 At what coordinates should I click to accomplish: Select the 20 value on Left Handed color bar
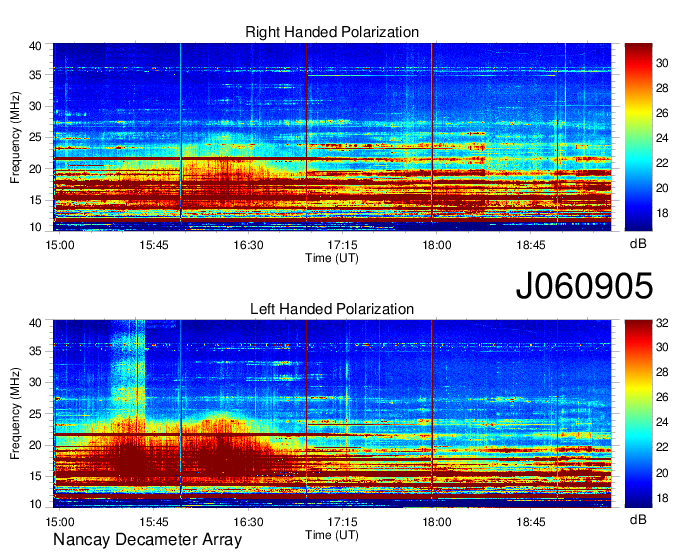tap(662, 473)
